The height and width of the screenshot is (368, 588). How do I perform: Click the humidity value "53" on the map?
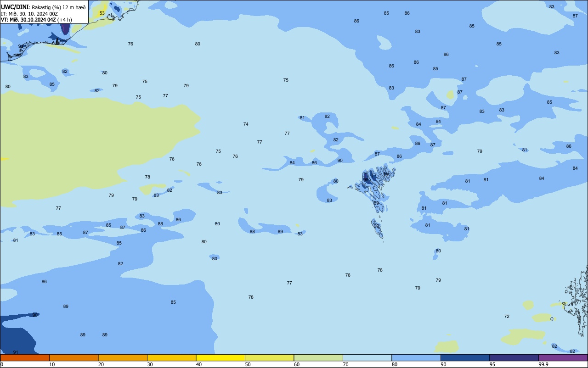point(102,13)
